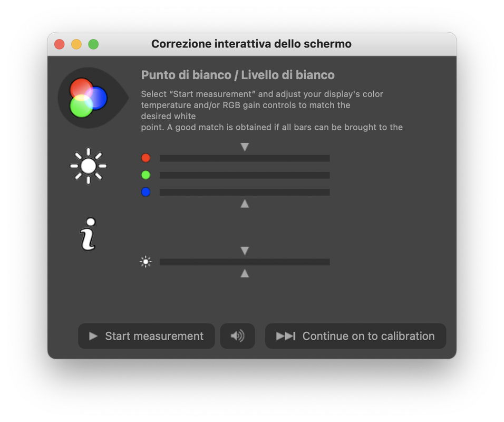This screenshot has height=422, width=504.
Task: Click the red gain bar
Action: (245, 158)
